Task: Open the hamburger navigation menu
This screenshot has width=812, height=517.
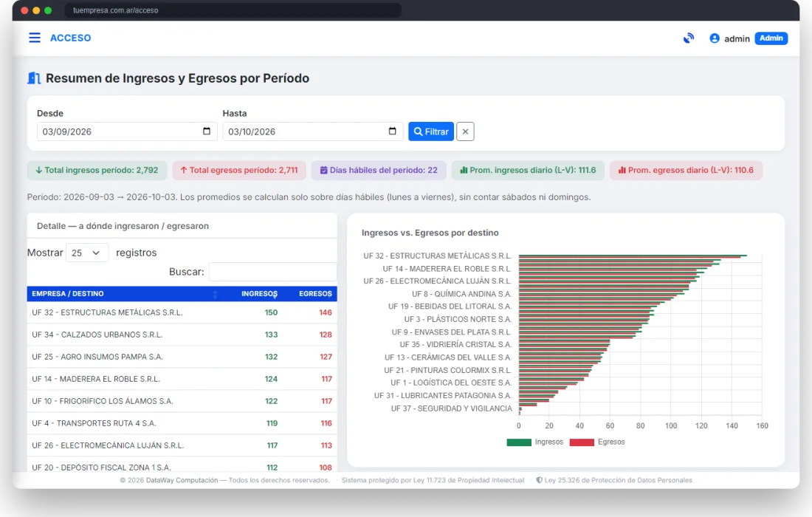Action: coord(35,38)
